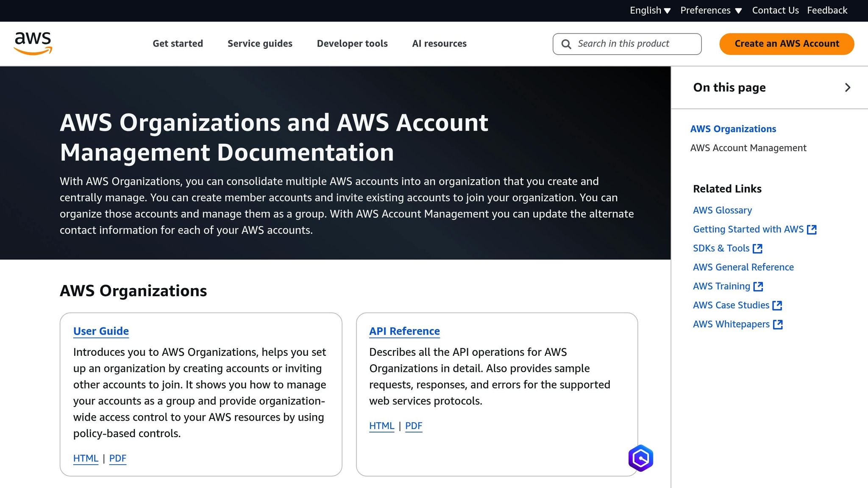Image resolution: width=868 pixels, height=488 pixels.
Task: Open AWS General Reference link
Action: pos(743,267)
